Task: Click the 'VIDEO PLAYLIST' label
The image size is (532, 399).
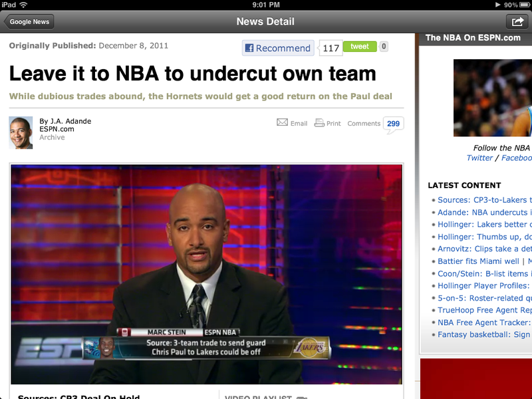Action: 258,397
